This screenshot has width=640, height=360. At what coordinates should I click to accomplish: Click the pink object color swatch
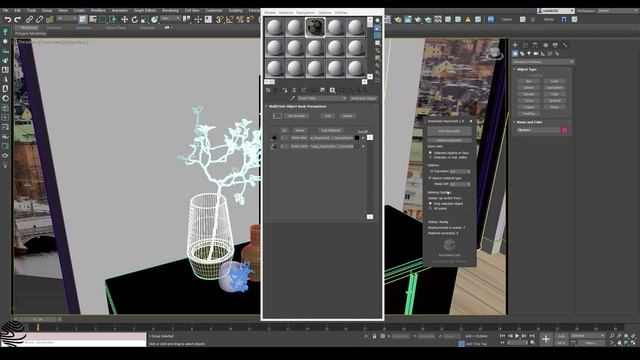[564, 130]
